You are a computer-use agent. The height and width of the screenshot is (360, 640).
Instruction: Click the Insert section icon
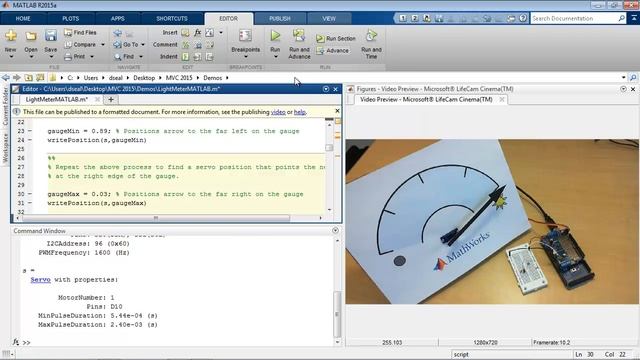185,32
